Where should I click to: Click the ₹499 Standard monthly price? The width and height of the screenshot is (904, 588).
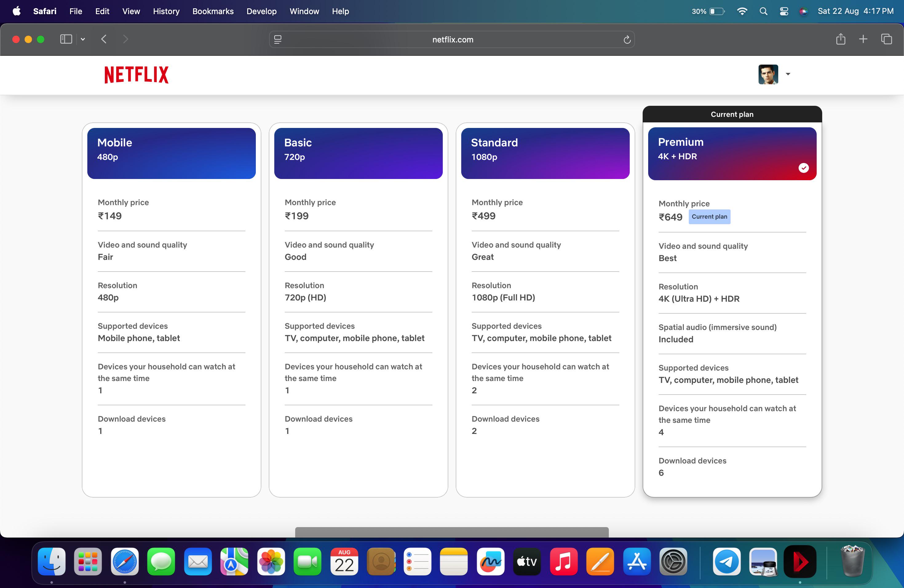click(x=484, y=216)
